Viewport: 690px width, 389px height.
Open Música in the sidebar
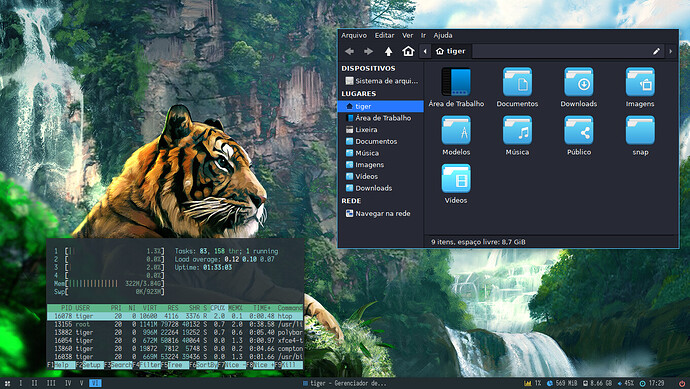[381, 153]
